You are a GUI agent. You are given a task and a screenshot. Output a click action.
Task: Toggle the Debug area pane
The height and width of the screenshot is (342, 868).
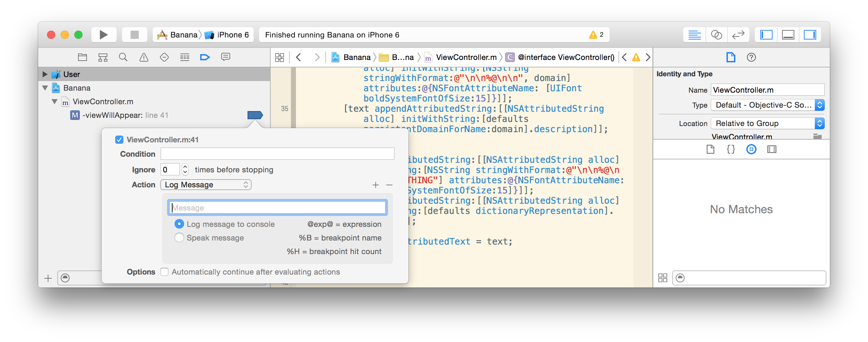click(788, 35)
